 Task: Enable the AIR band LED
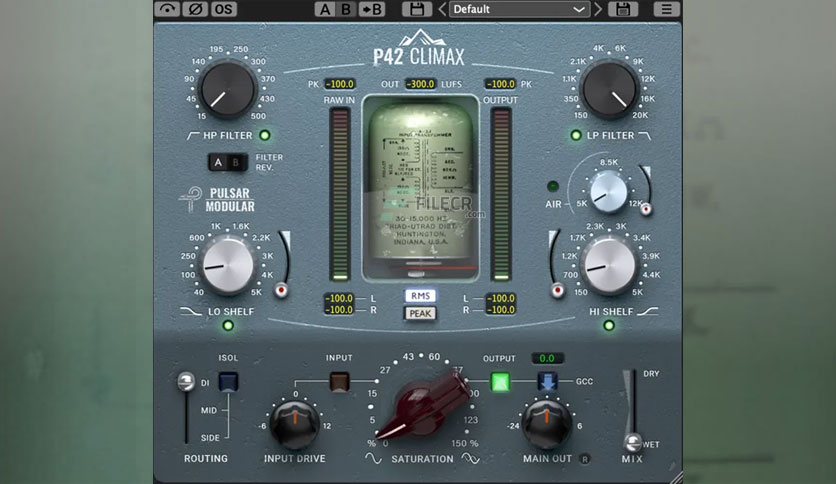553,186
